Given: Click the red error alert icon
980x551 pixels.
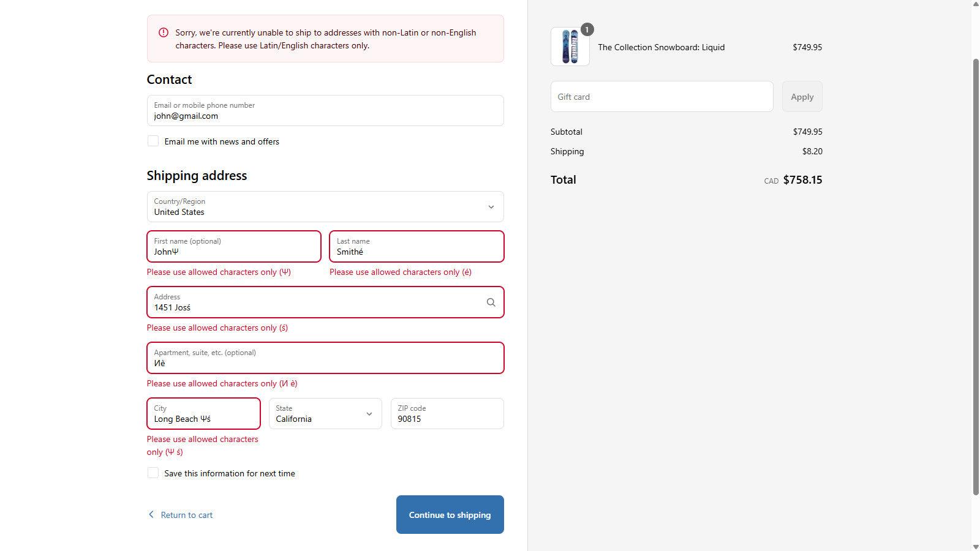Looking at the screenshot, I should point(164,32).
